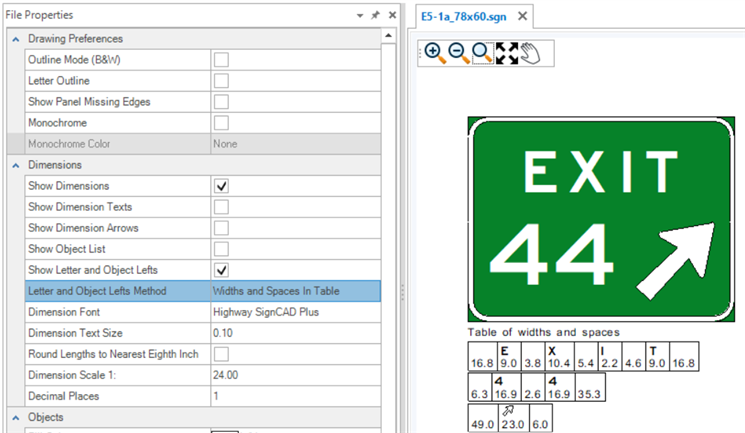Image resolution: width=745 pixels, height=433 pixels.
Task: Uncheck the Show Dimensions checkbox
Action: (x=222, y=186)
